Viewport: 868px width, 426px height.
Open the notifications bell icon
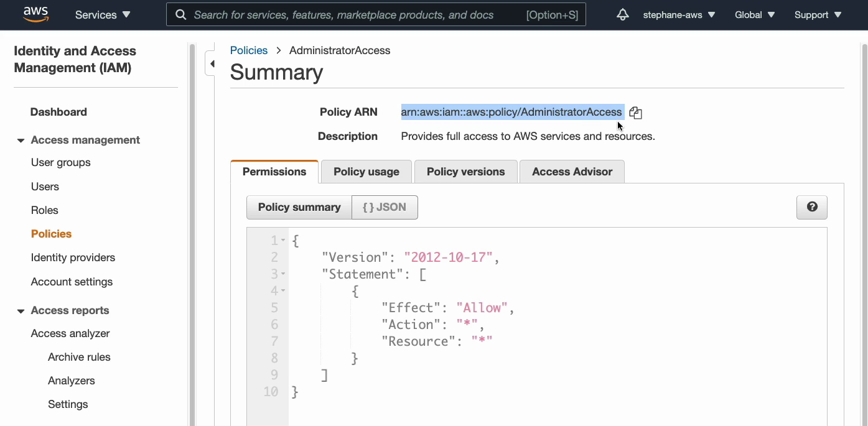click(x=623, y=15)
